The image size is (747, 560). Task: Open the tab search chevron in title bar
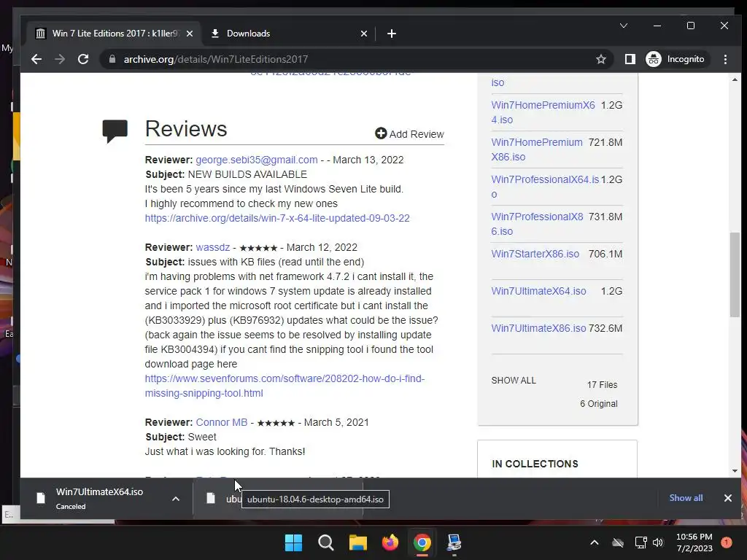624,26
